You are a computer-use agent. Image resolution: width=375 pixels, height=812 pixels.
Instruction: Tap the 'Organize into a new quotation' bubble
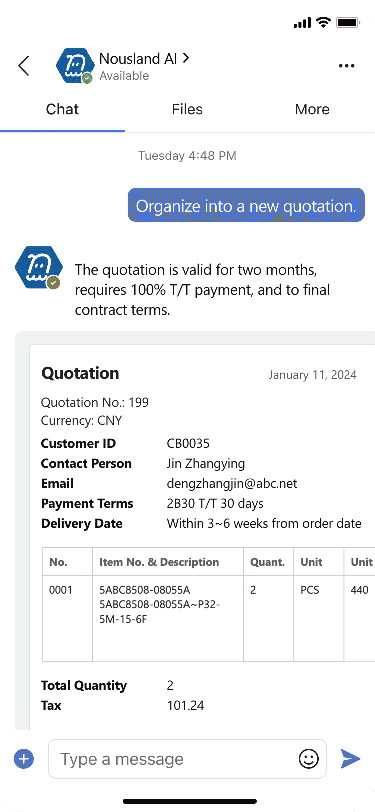coord(247,206)
